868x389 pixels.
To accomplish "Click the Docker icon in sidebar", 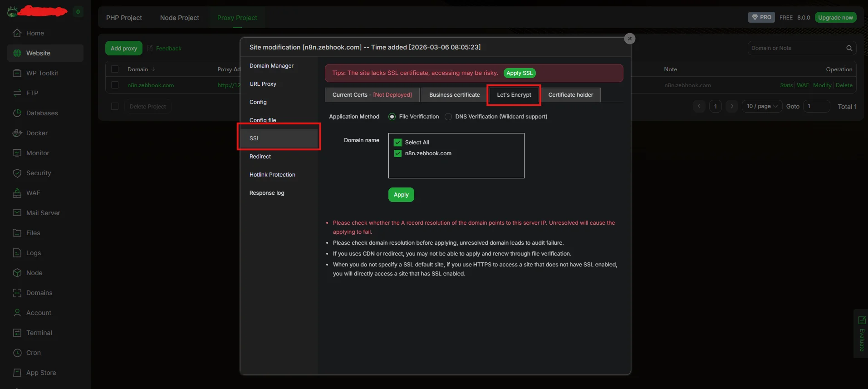I will pos(17,133).
